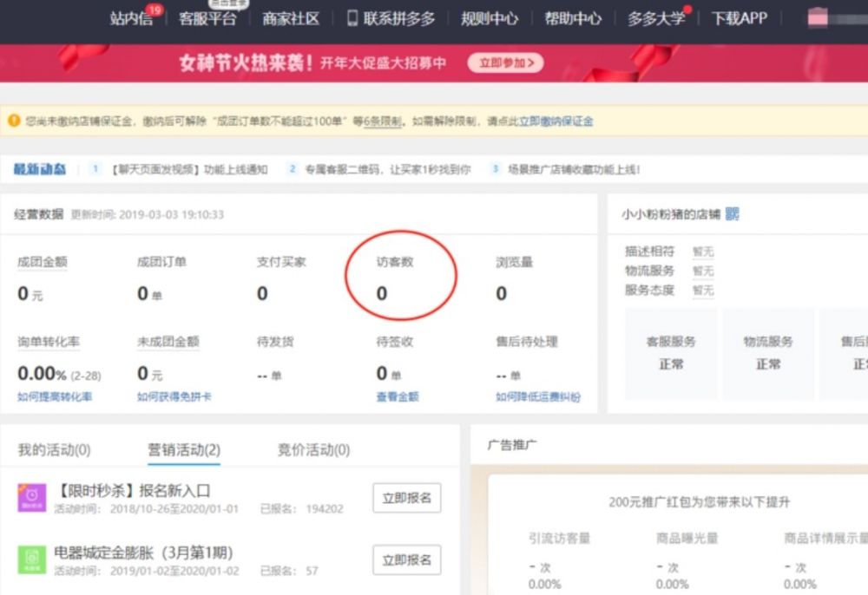Open 客服平台 in the top navigation
This screenshot has height=595, width=868.
pyautogui.click(x=207, y=18)
